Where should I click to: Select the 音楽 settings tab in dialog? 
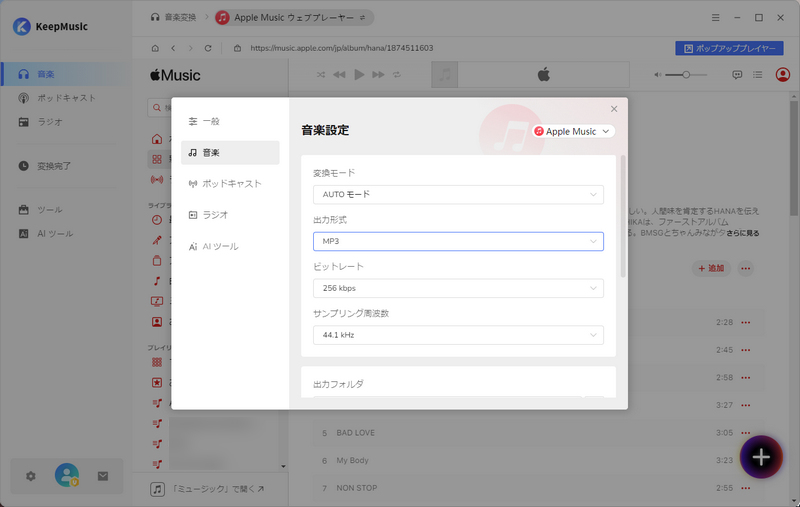pos(230,153)
